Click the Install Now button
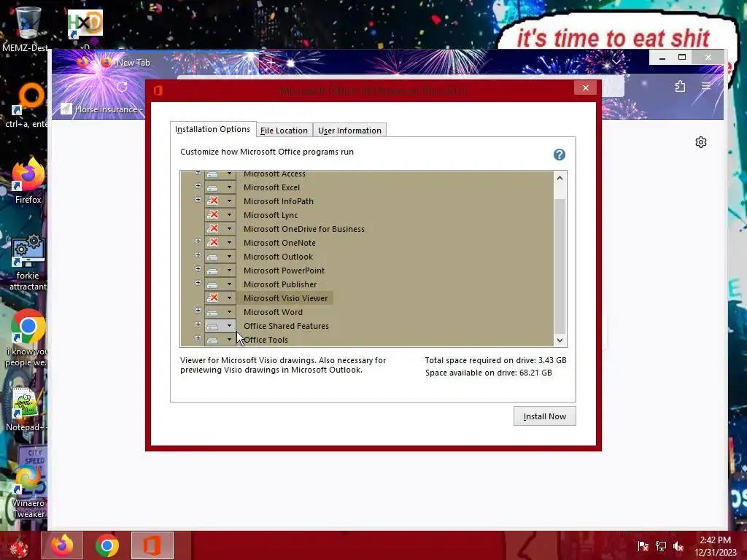The height and width of the screenshot is (560, 747). click(x=544, y=416)
